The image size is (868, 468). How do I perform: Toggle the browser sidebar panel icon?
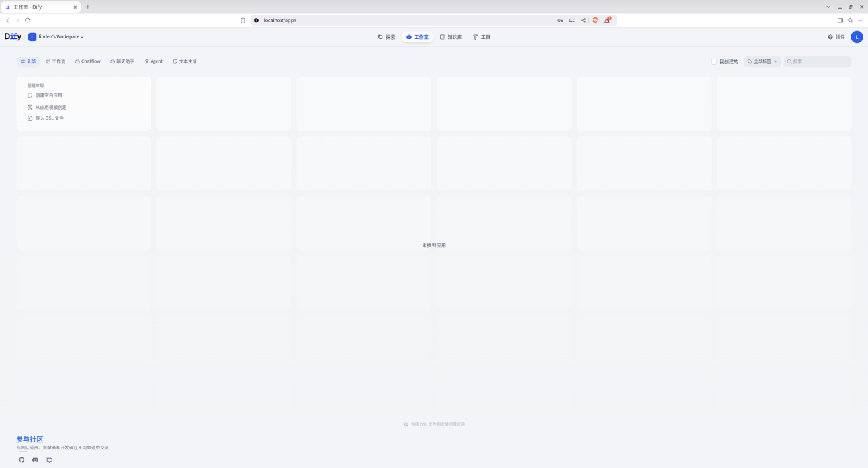pos(840,20)
